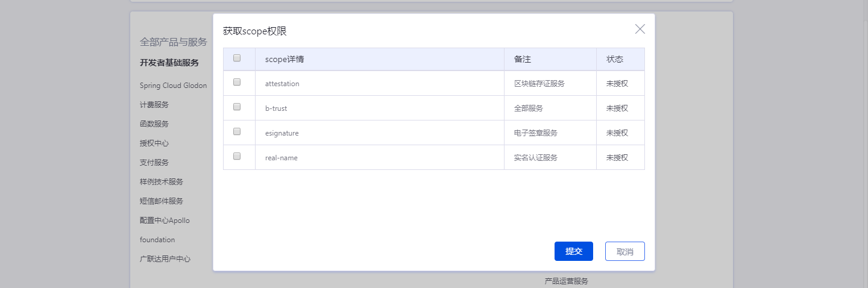Viewport: 868px width, 288px height.
Task: Close the 获取scope权限 dialog with X icon
Action: point(640,29)
